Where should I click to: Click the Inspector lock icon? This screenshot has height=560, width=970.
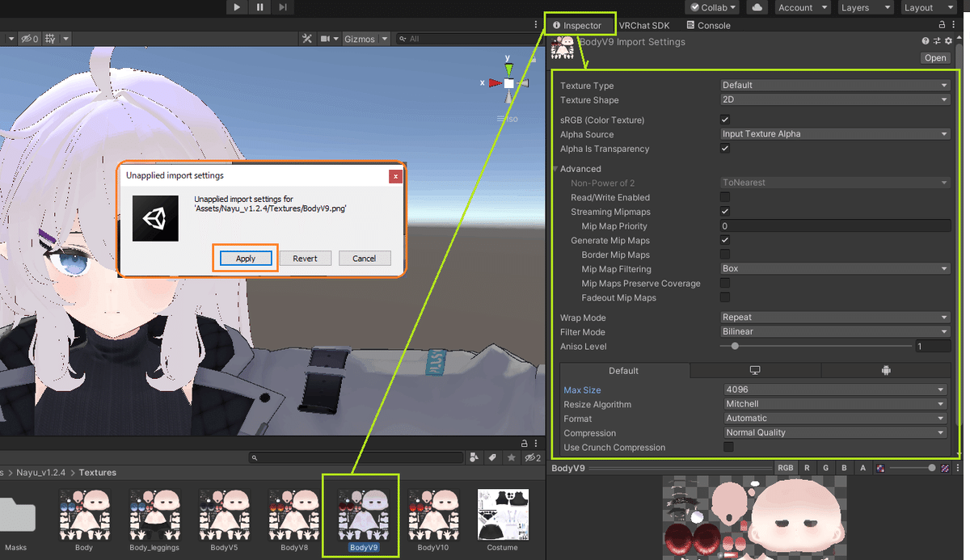[x=942, y=25]
